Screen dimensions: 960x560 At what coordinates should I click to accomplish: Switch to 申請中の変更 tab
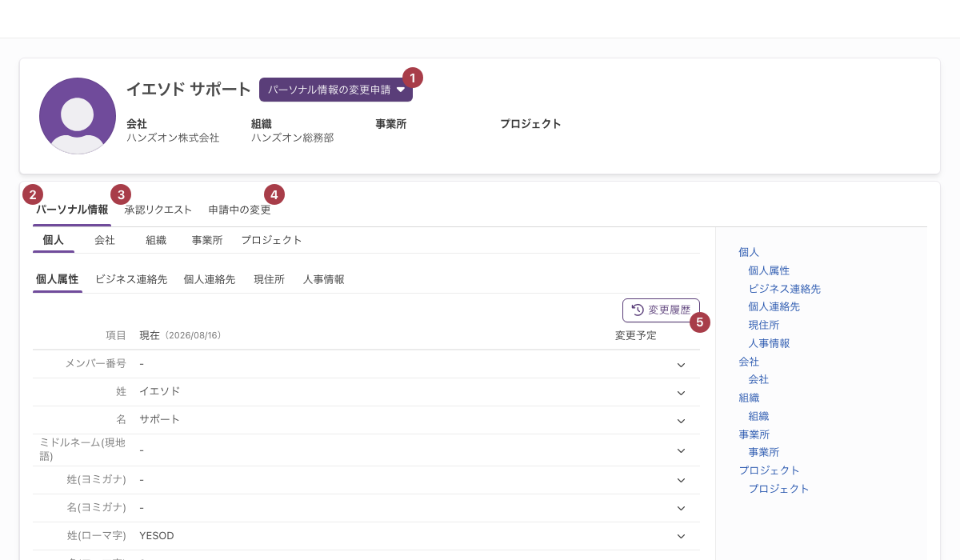point(240,210)
